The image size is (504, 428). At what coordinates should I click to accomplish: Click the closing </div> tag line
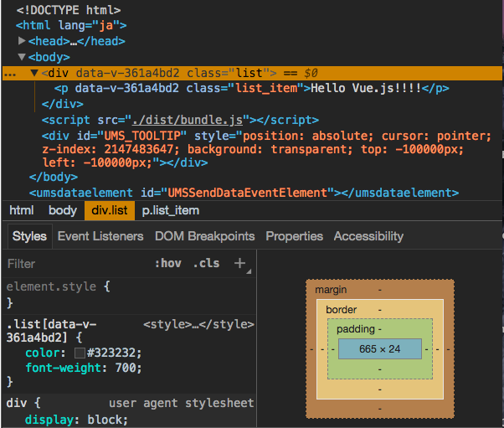tap(62, 104)
